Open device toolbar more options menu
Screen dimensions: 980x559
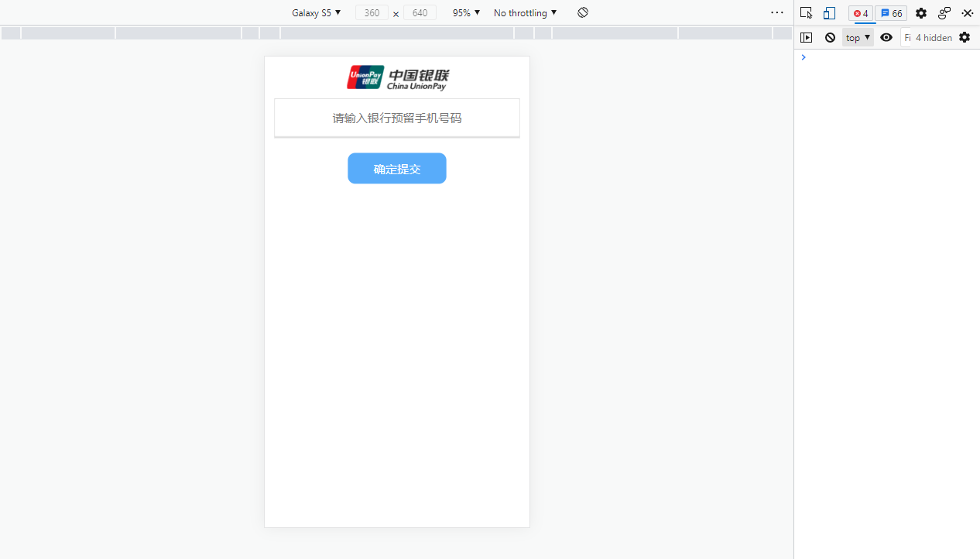tap(777, 13)
